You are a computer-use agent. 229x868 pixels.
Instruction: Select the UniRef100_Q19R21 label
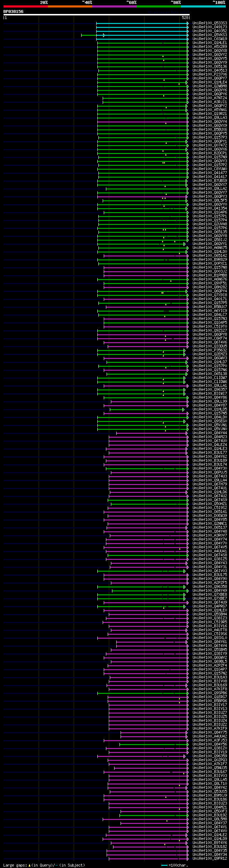(x=210, y=114)
